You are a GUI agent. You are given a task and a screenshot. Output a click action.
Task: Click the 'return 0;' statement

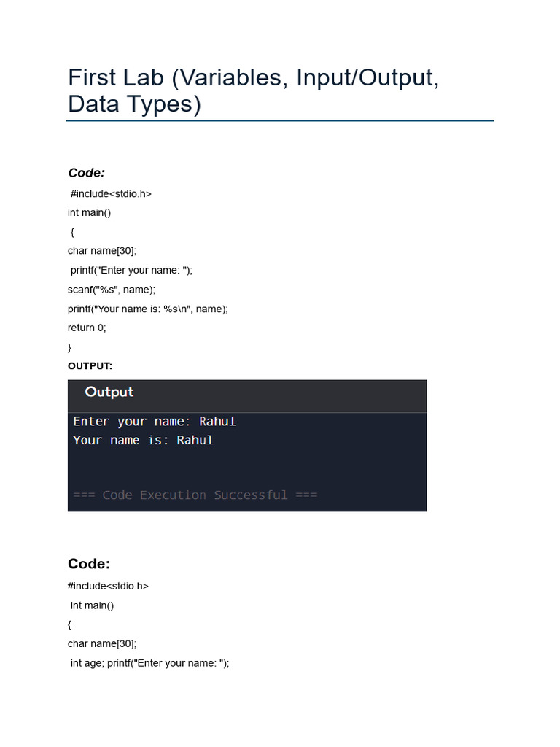click(x=87, y=328)
